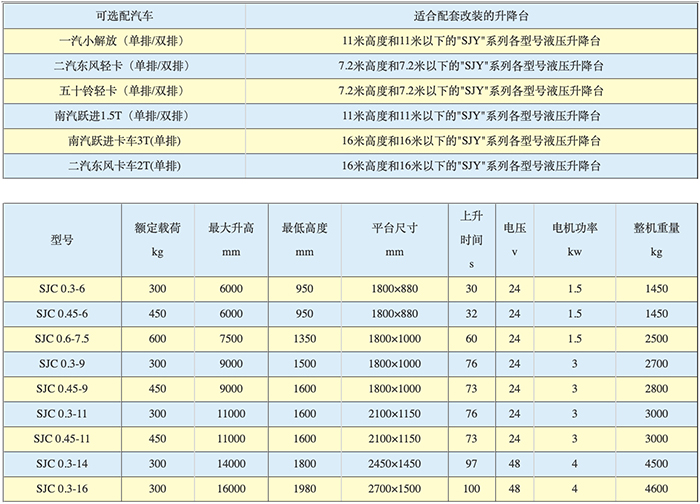Click the rise time value 32
Screen dimensions: 700x504
click(471, 314)
